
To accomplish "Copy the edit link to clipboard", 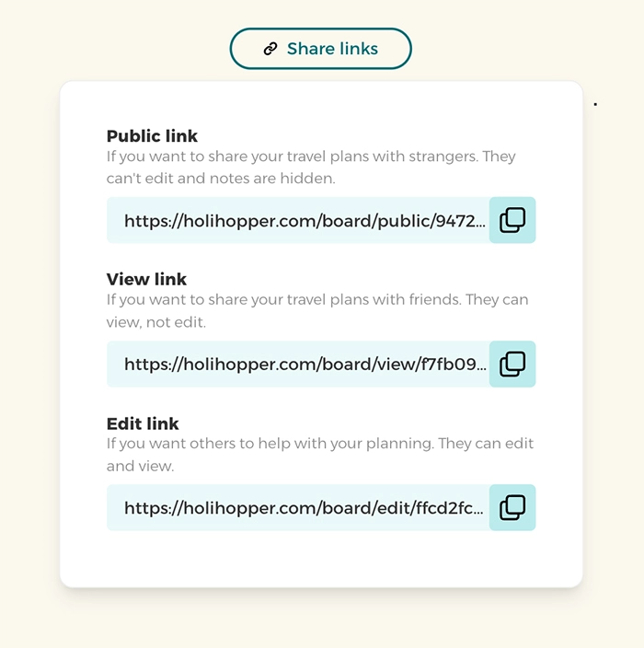I will (512, 508).
